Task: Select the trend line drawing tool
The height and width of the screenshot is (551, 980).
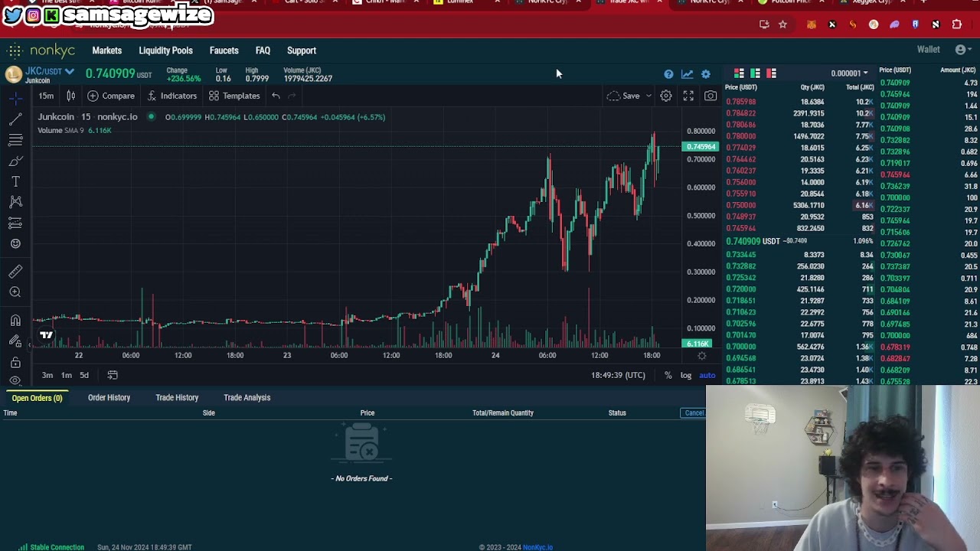Action: point(15,119)
